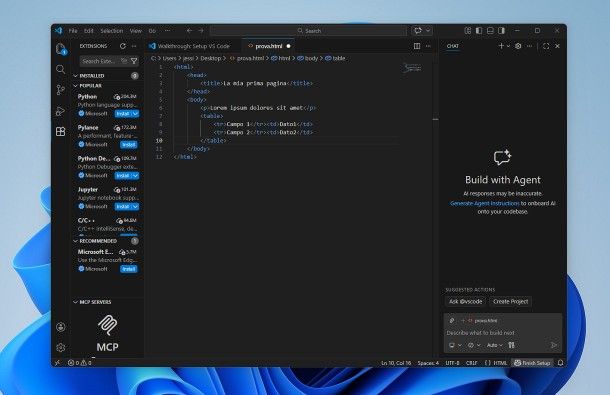This screenshot has height=395, width=610.
Task: Open Copilot chat dropdown arrow in title bar
Action: 428,30
